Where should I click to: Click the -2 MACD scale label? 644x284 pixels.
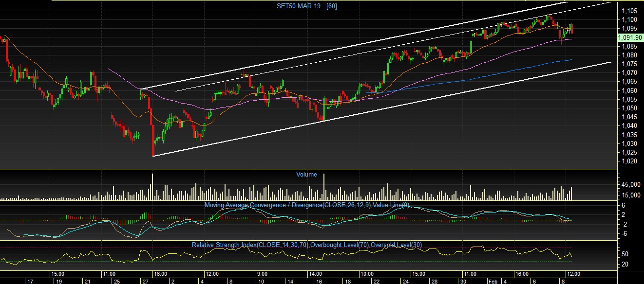(625, 224)
